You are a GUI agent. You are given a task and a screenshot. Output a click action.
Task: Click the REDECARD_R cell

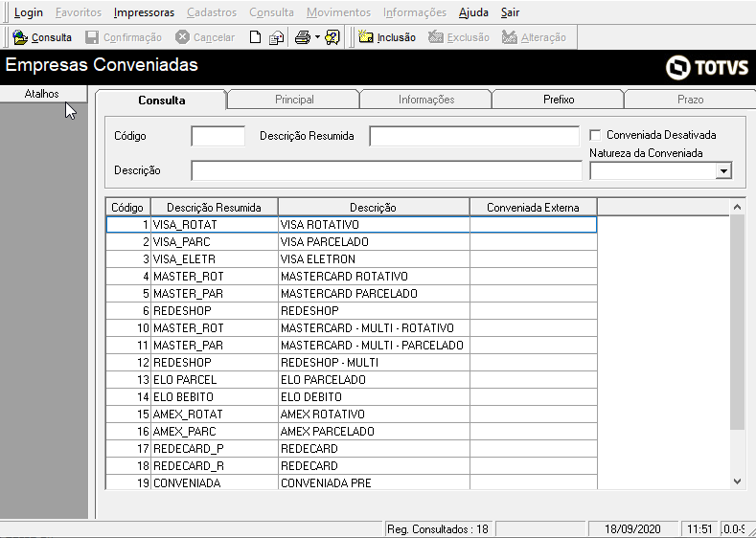point(214,466)
